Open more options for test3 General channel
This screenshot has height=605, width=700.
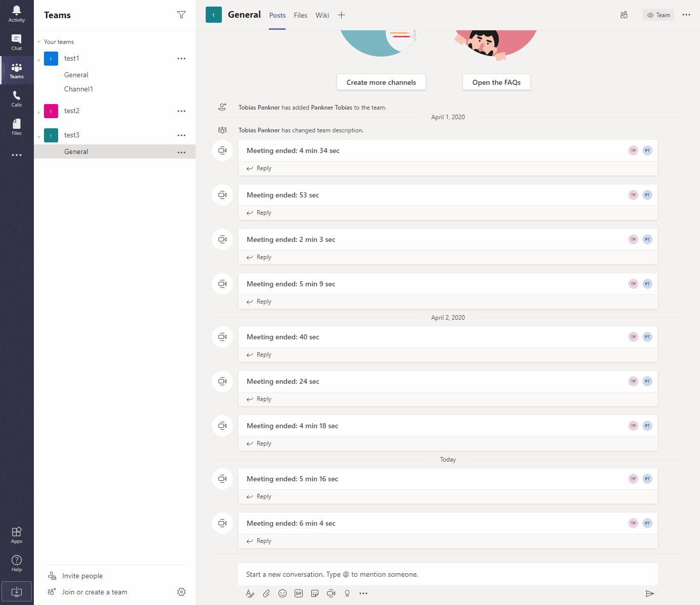click(x=181, y=153)
